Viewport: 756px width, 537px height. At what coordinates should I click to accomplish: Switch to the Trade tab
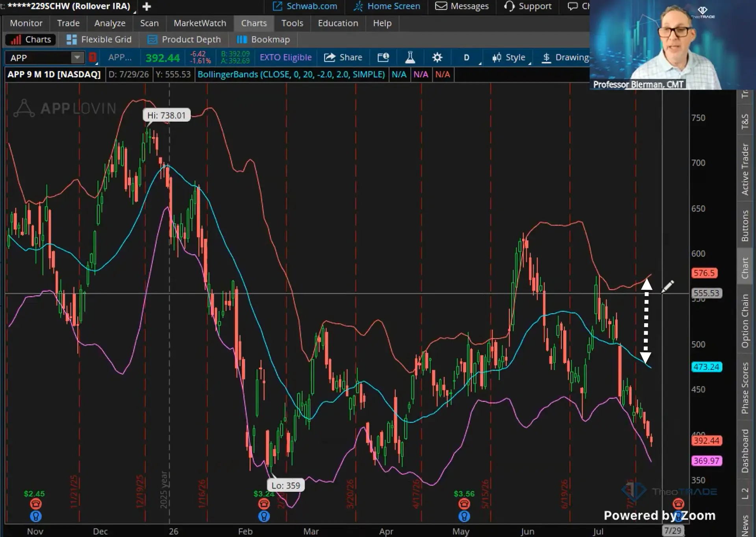click(69, 23)
